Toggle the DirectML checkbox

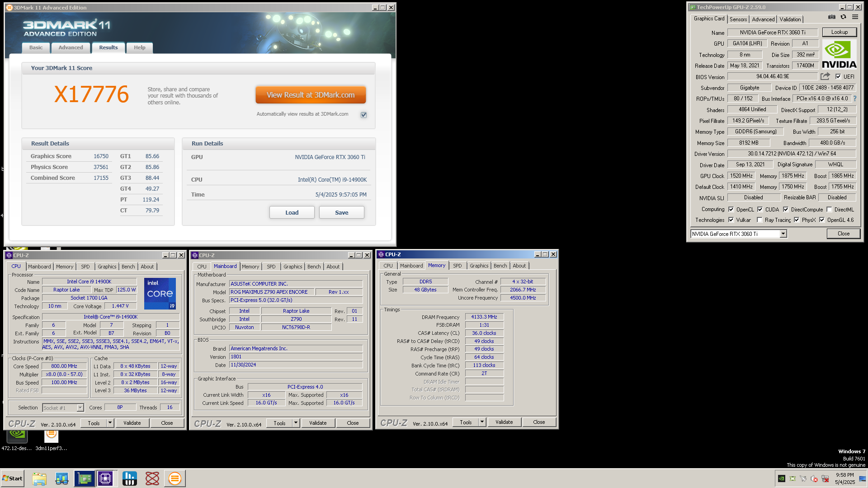point(829,210)
